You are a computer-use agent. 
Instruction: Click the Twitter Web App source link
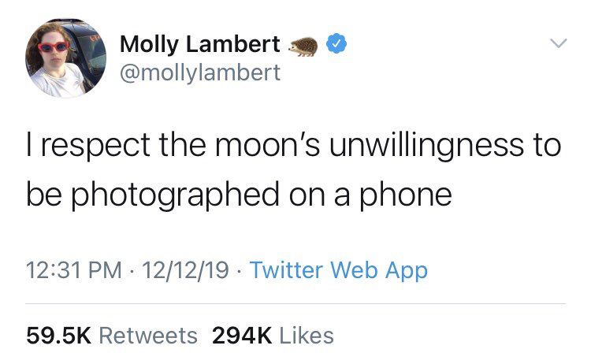(x=338, y=270)
